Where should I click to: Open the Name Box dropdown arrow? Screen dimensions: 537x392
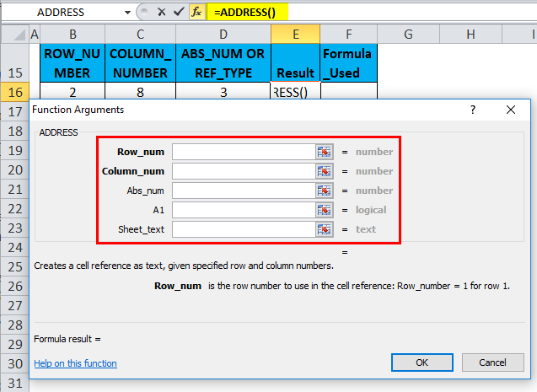click(127, 13)
